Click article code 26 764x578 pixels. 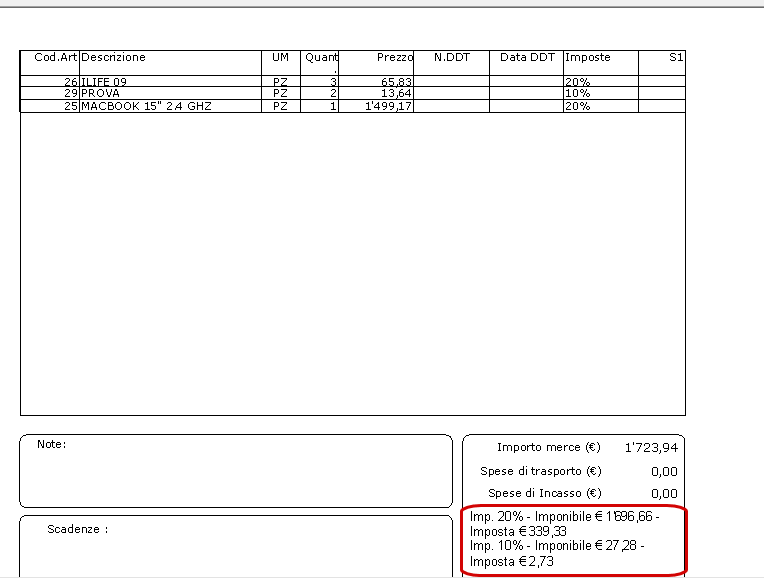click(71, 81)
